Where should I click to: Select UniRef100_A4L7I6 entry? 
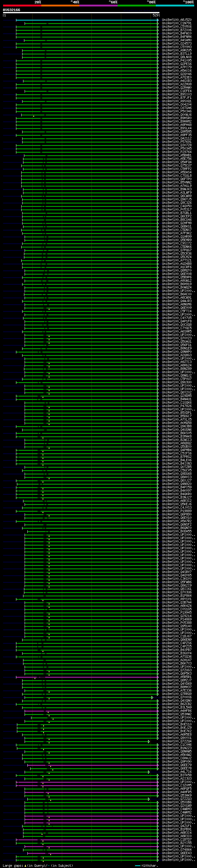[177, 772]
